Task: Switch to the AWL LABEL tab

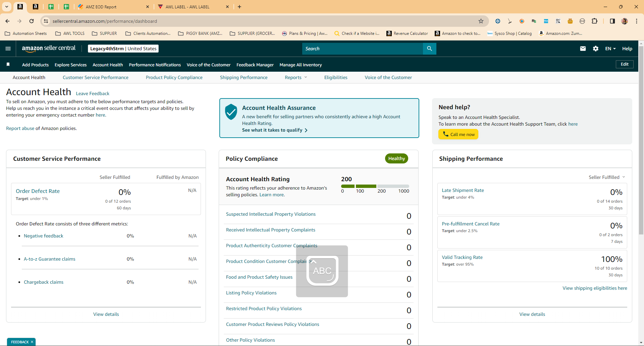Action: tap(194, 7)
